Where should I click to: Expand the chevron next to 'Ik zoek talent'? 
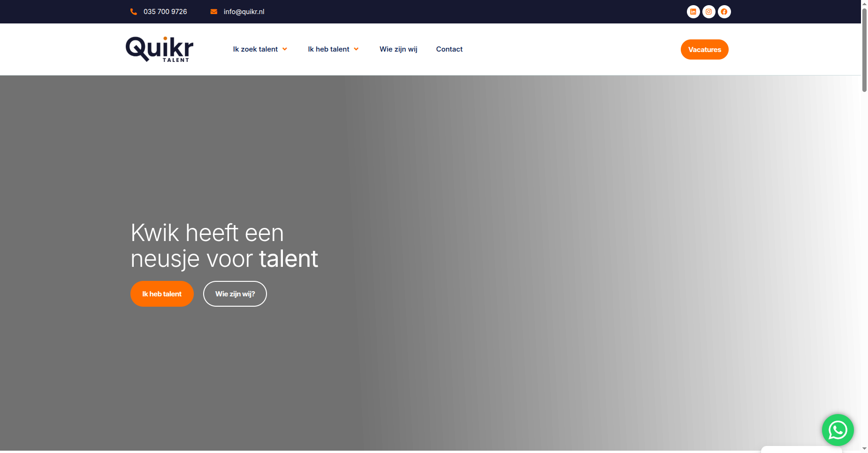285,49
